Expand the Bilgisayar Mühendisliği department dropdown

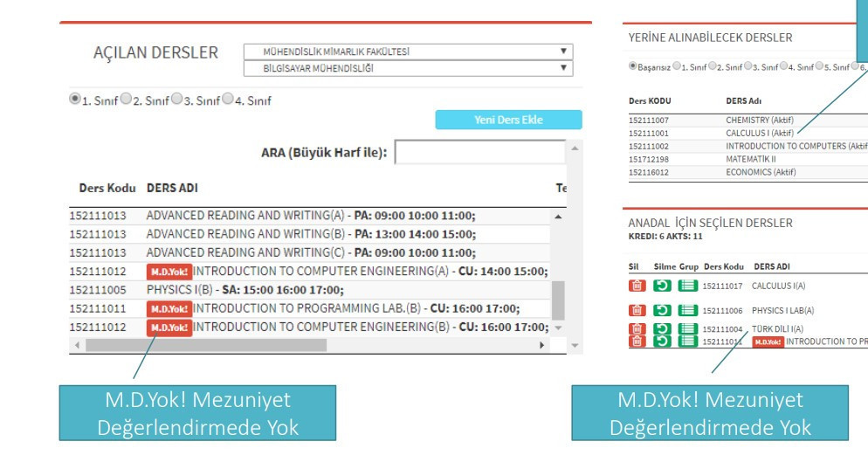408,67
